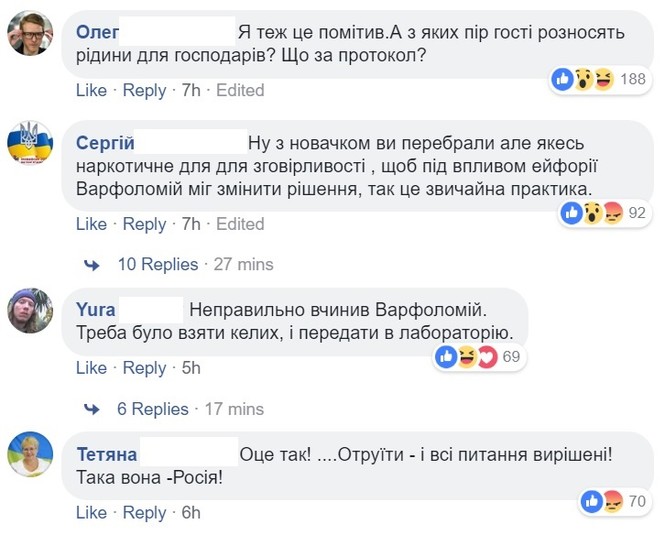
Task: Open Тетяна's profile picture
Action: pyautogui.click(x=30, y=457)
